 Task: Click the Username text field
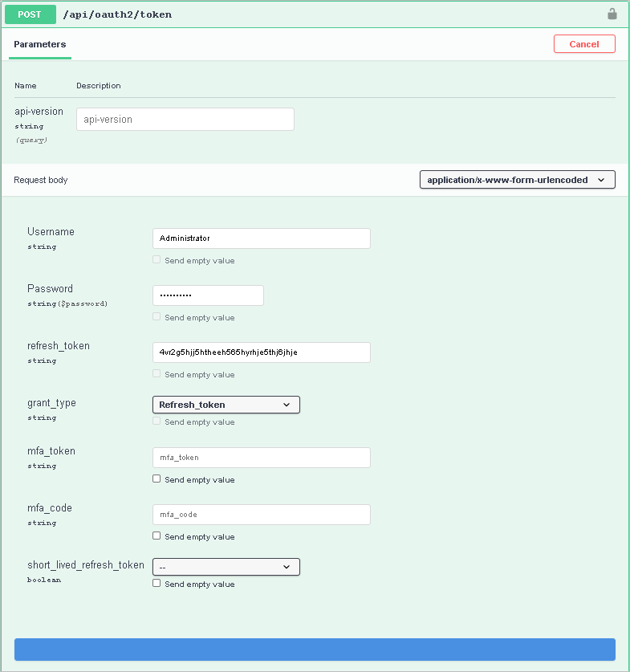pos(262,238)
